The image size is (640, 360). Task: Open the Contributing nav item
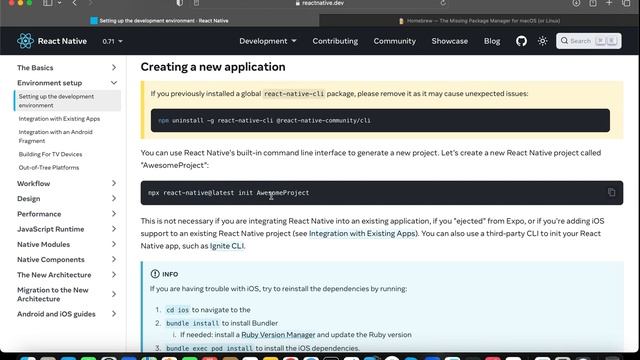click(335, 41)
